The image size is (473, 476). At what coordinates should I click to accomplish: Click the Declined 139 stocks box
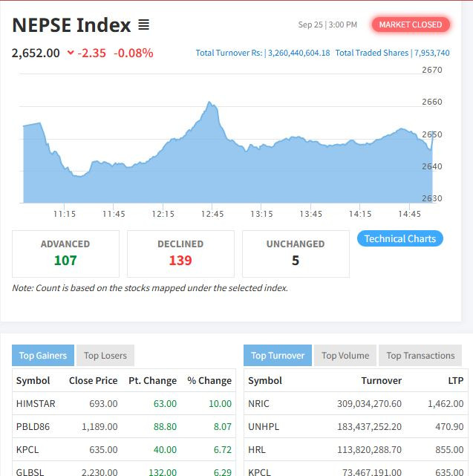point(180,253)
